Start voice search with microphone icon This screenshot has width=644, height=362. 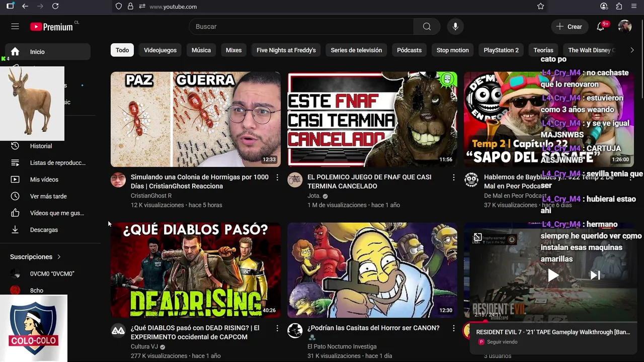(455, 27)
